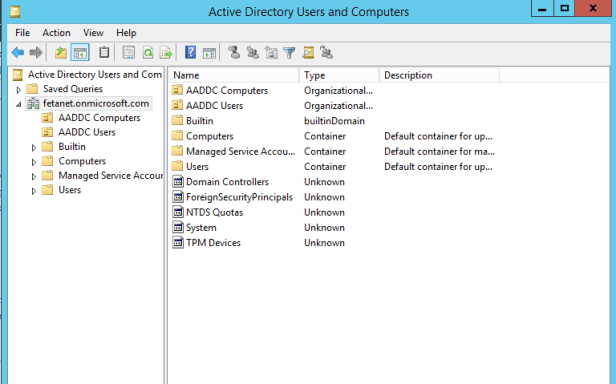
Task: Sort by the Description column header
Action: 440,75
